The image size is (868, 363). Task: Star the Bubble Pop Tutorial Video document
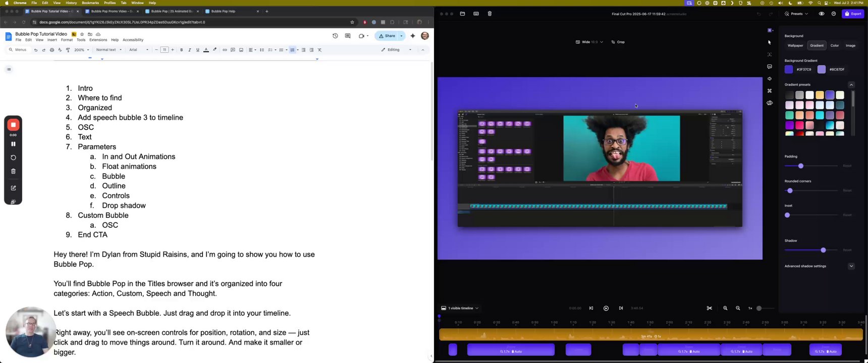(82, 34)
